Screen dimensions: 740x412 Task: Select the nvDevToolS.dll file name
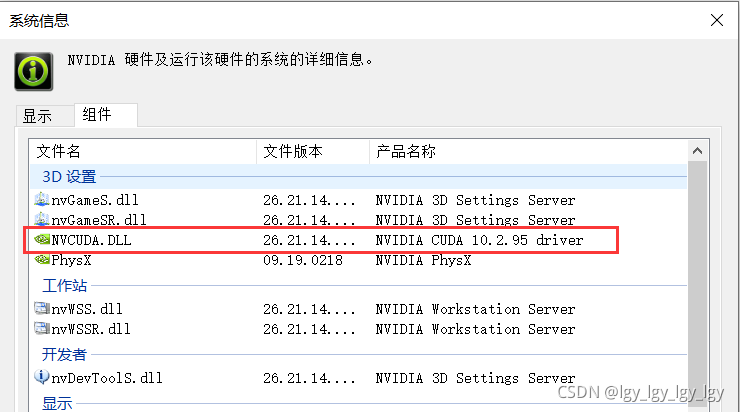coord(107,378)
